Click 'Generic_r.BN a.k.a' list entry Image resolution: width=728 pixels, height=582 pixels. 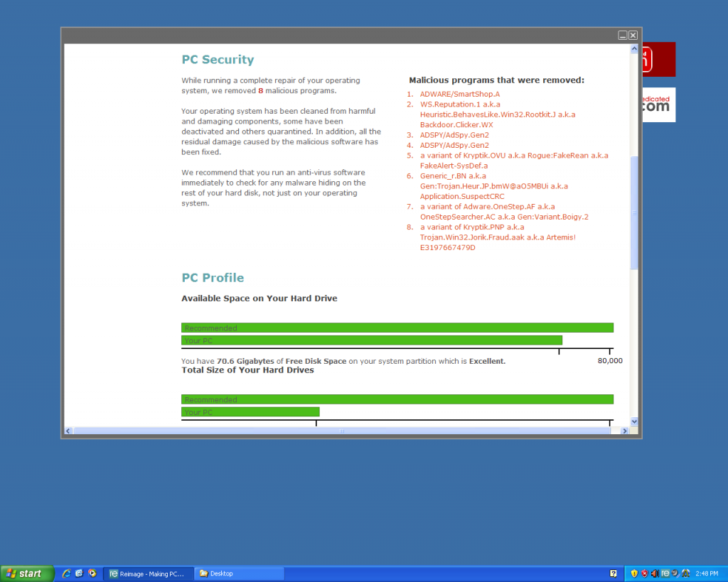[x=453, y=176]
